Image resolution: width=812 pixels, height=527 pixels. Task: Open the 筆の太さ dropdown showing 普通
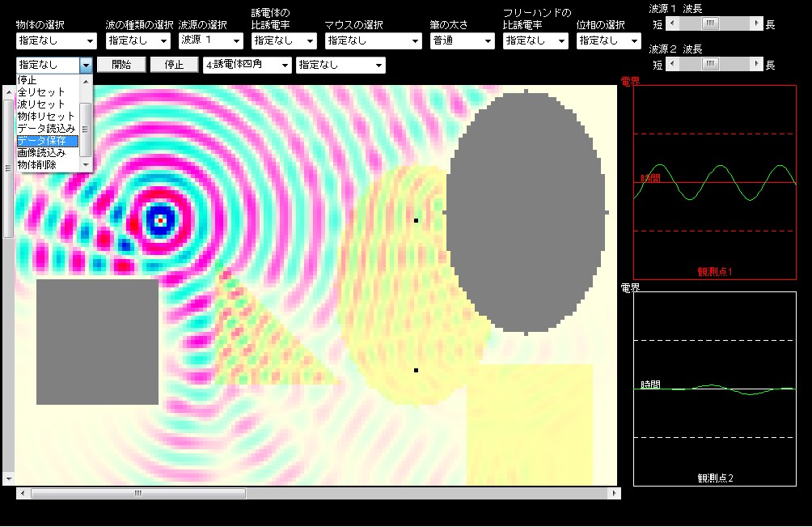click(x=462, y=40)
